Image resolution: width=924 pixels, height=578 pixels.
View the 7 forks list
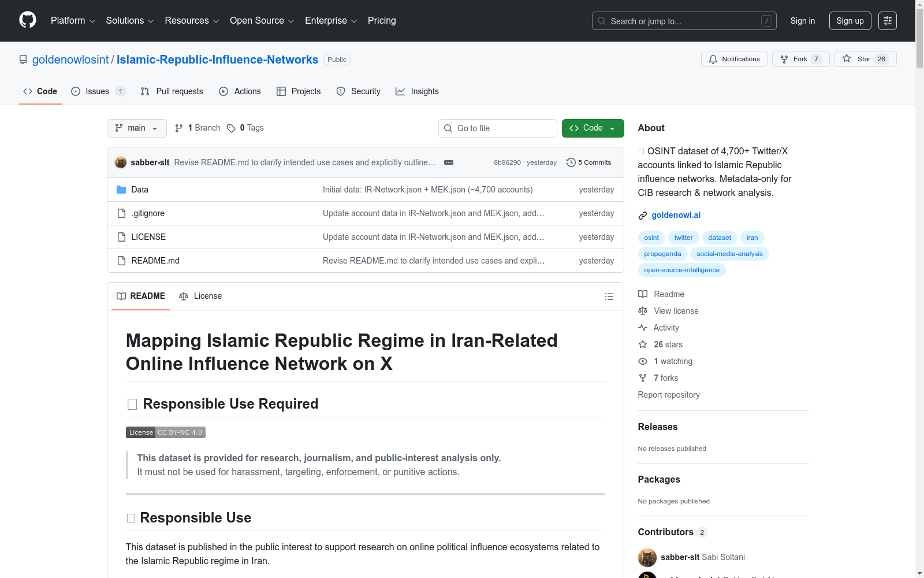point(658,378)
